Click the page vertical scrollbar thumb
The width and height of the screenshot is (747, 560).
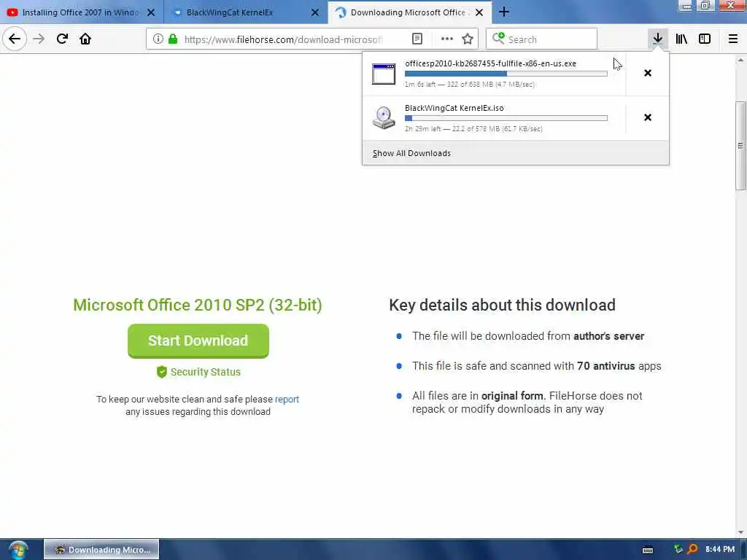[x=740, y=146]
